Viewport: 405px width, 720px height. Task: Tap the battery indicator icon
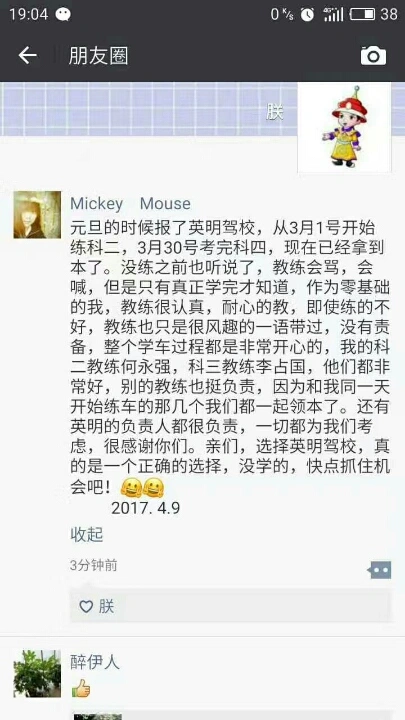pyautogui.click(x=362, y=14)
